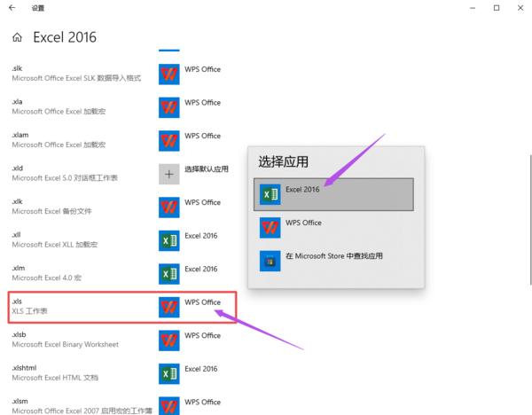Minimize the Settings window
This screenshot has height=415, width=532.
473,7
